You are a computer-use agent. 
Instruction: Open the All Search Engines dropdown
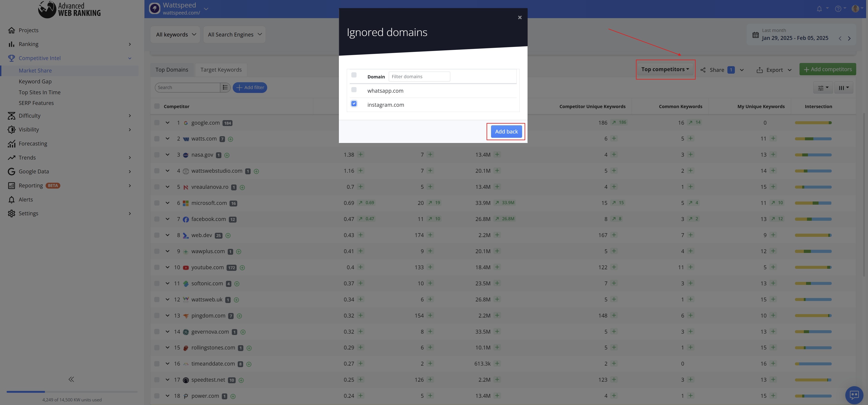[235, 34]
